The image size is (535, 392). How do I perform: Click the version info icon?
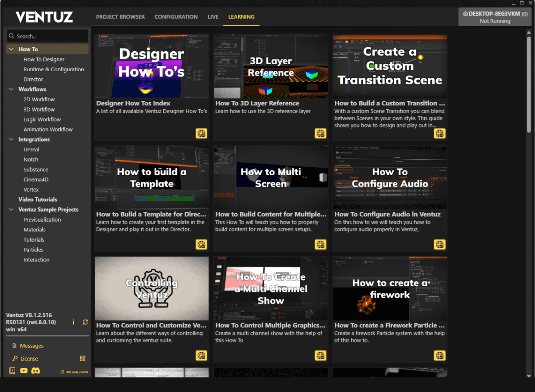coord(74,322)
